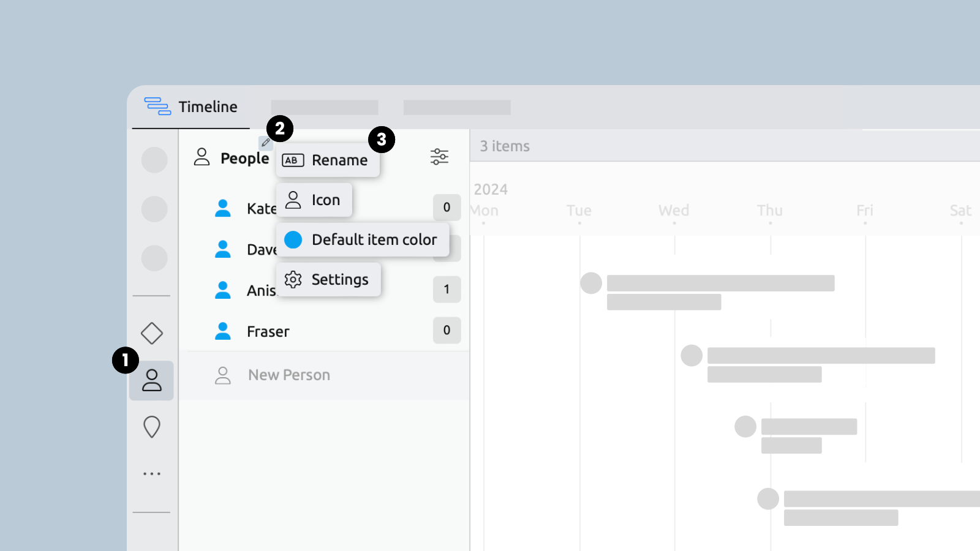Image resolution: width=980 pixels, height=551 pixels.
Task: Click Dave's blue person icon
Action: (223, 249)
